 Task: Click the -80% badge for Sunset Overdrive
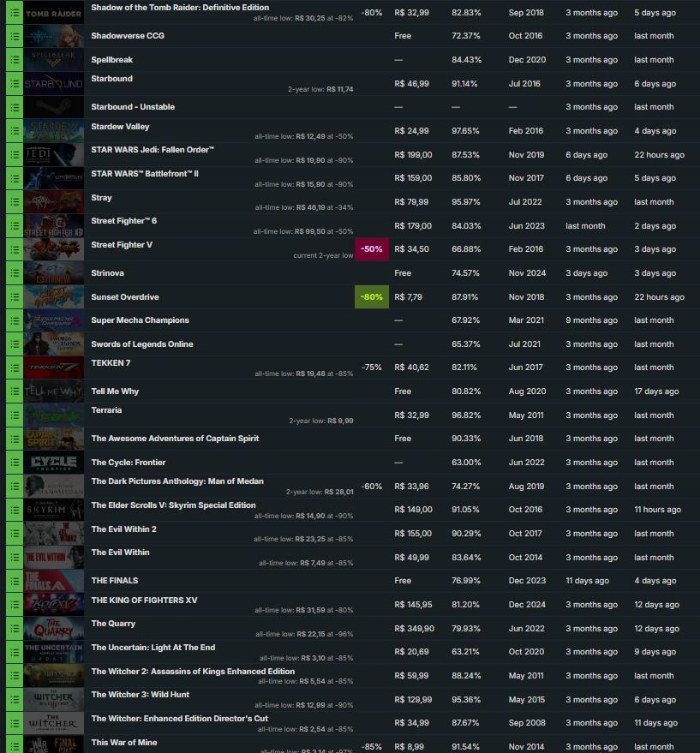click(x=372, y=296)
